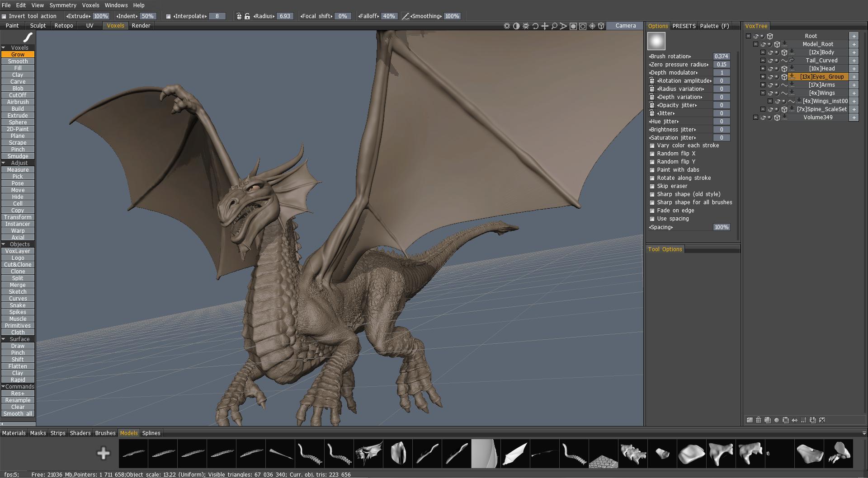Click the plus icon in Models shelf
The width and height of the screenshot is (868, 478).
(x=104, y=453)
